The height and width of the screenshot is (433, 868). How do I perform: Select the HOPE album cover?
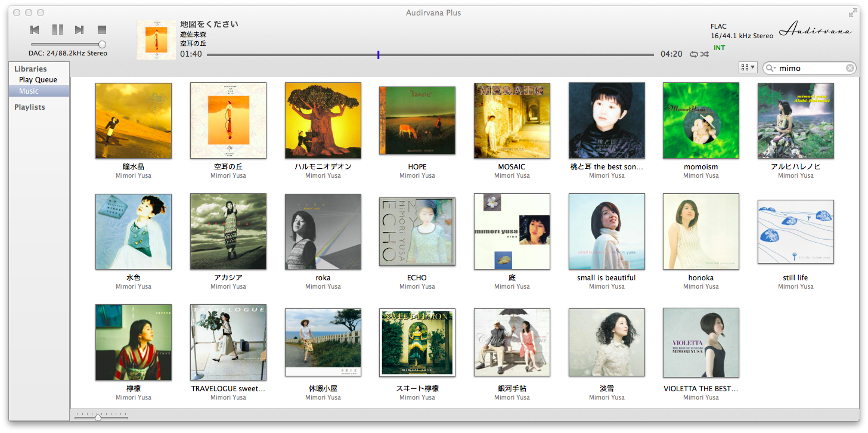click(417, 120)
